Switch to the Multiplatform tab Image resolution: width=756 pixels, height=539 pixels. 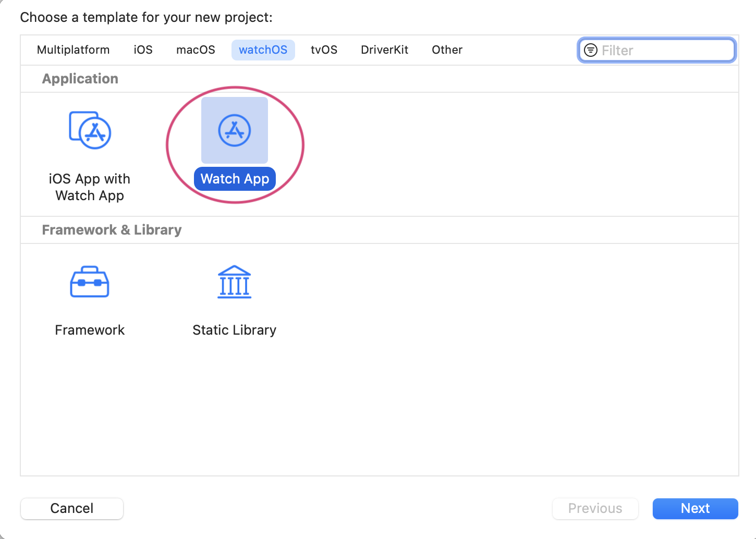point(74,50)
